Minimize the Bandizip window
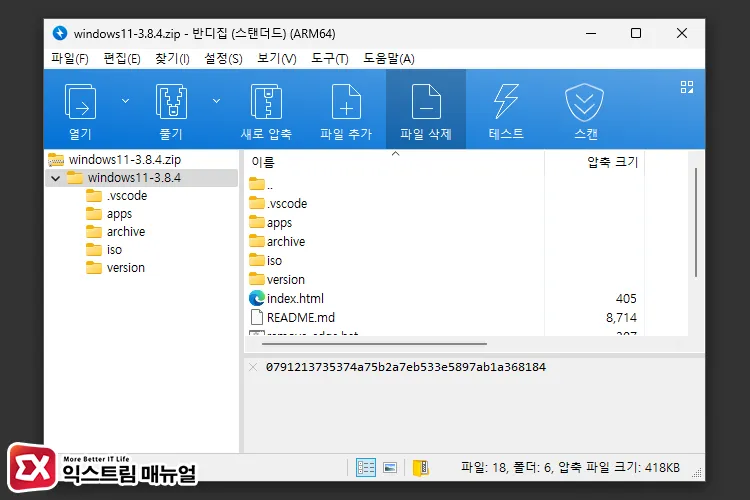750x500 pixels. (591, 33)
